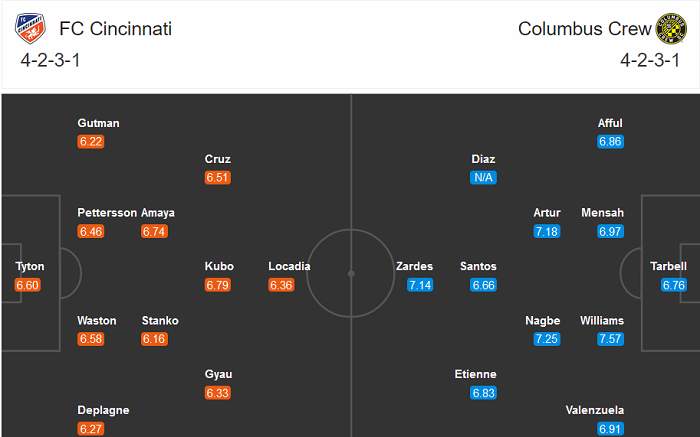Click the center spot of the pitch

click(x=351, y=272)
